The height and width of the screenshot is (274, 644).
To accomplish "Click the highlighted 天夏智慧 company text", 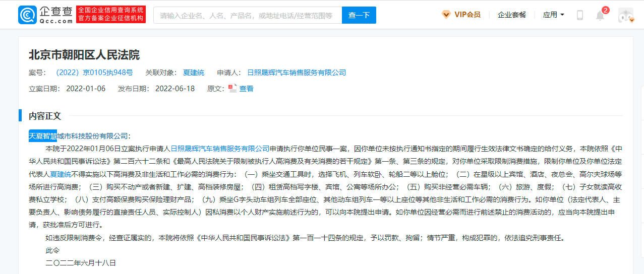I will tap(43, 136).
